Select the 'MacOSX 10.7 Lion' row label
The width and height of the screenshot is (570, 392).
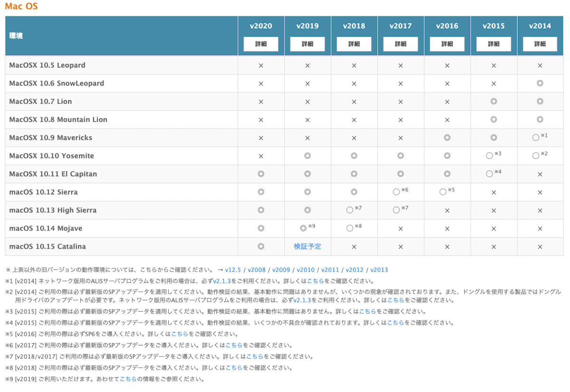[40, 101]
